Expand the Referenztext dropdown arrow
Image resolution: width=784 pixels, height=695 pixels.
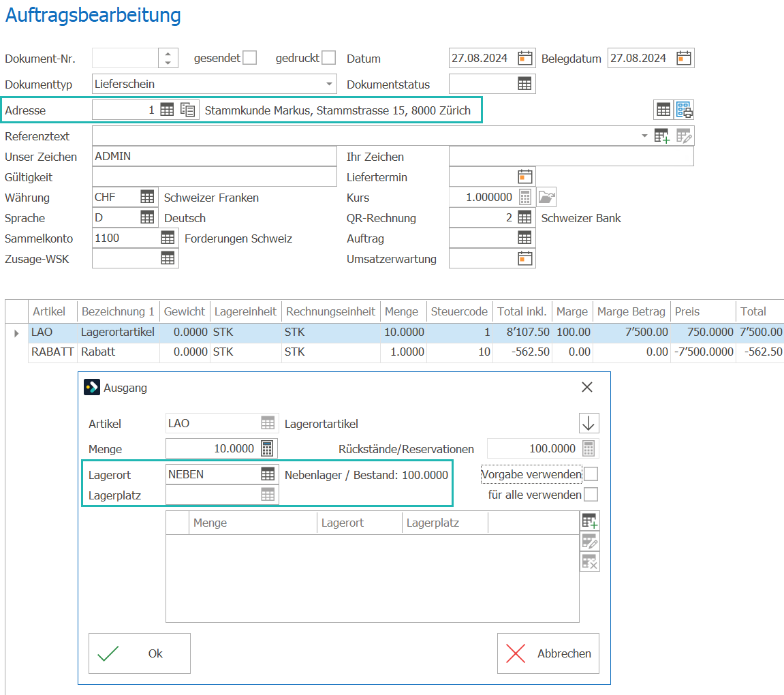pyautogui.click(x=644, y=136)
